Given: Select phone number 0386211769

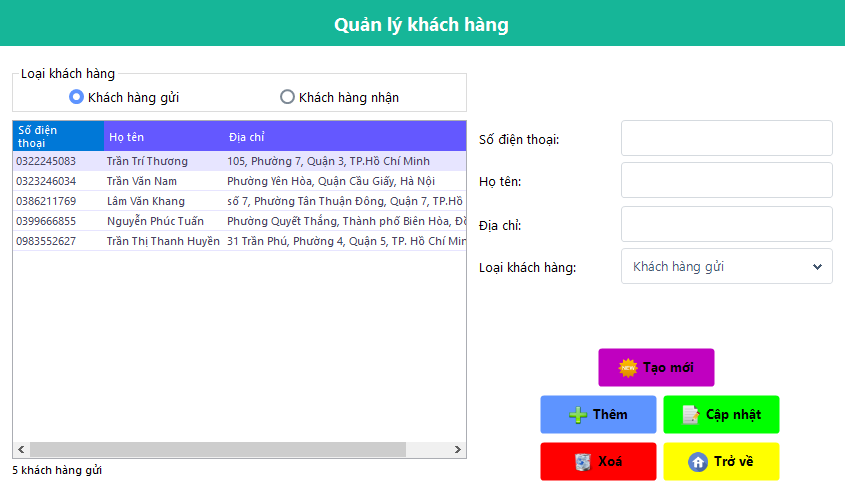Looking at the screenshot, I should click(46, 201).
